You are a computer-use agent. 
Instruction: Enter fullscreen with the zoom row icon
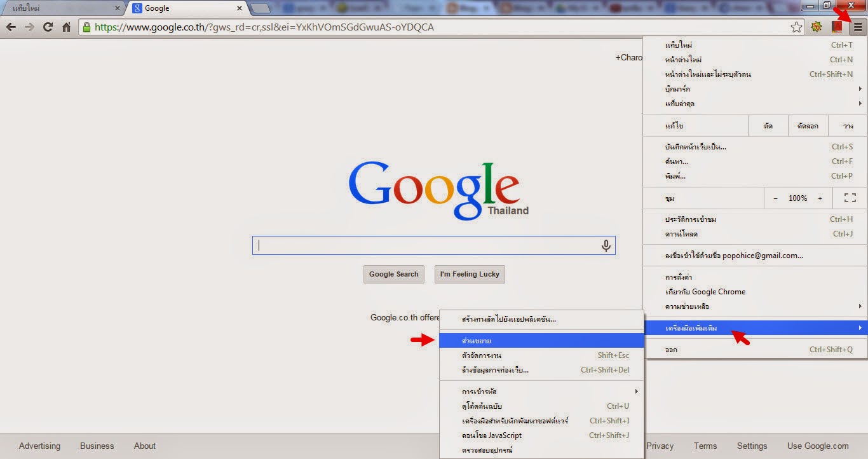click(850, 198)
